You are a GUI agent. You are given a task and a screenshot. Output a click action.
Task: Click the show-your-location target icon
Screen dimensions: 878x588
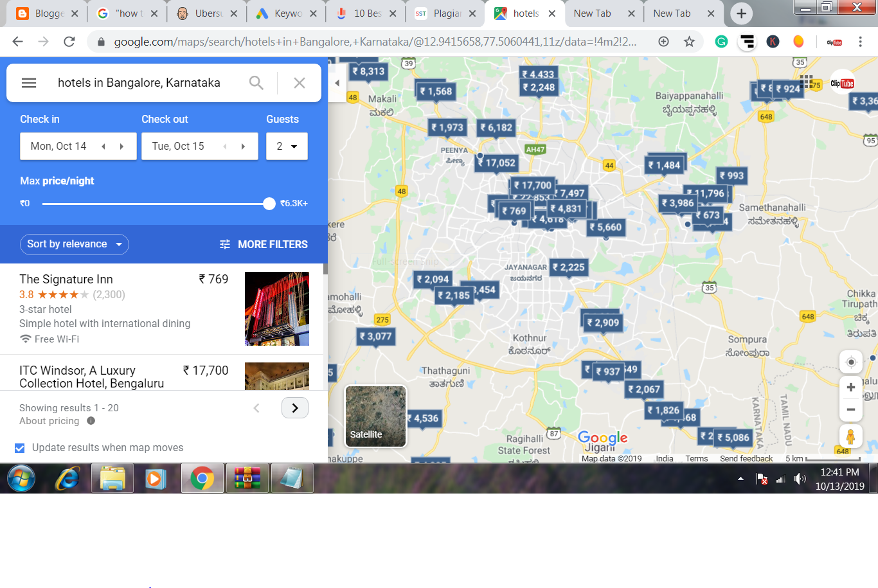click(850, 361)
